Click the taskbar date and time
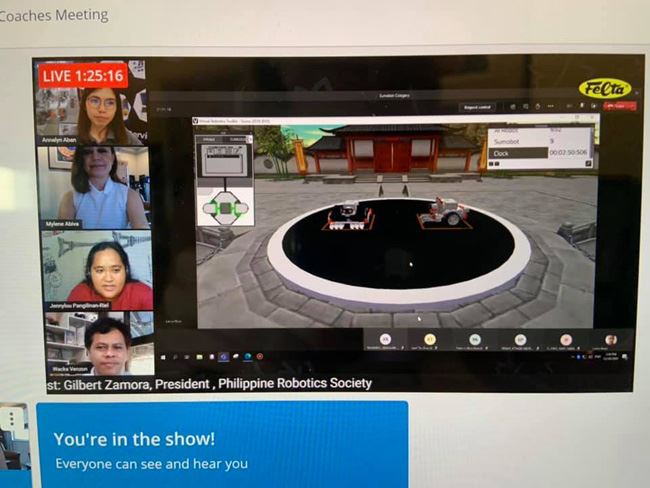Image resolution: width=650 pixels, height=488 pixels. tap(611, 357)
